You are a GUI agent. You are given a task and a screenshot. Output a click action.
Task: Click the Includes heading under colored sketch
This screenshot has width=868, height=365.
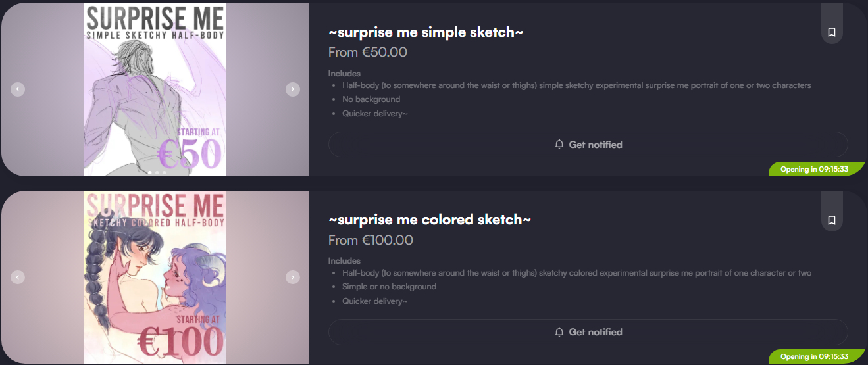pyautogui.click(x=344, y=260)
